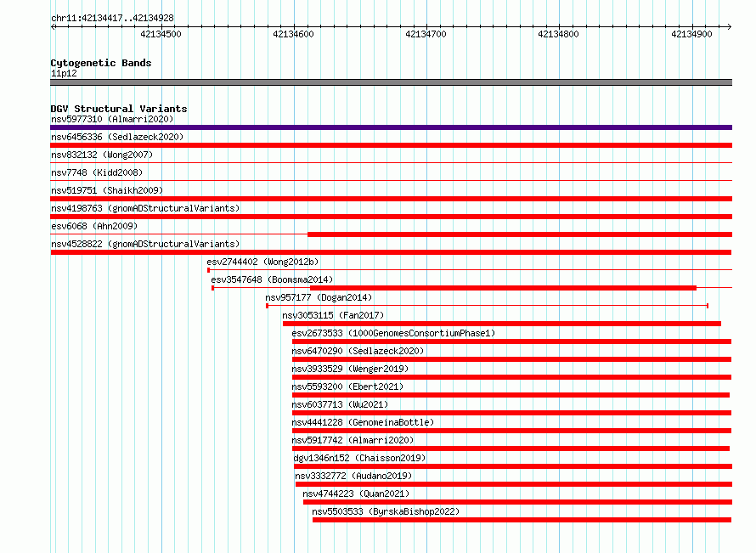
Task: Click the DGV Structural Variants track title
Action: [x=119, y=109]
